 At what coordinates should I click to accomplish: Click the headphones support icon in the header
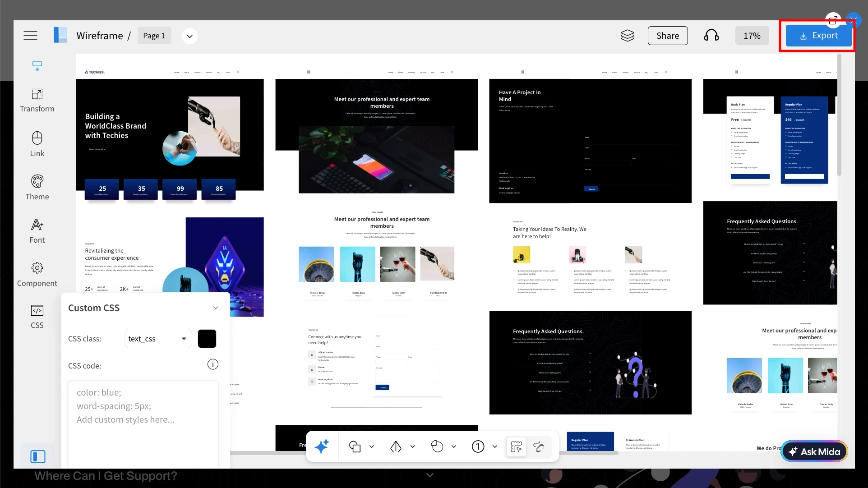coord(711,35)
